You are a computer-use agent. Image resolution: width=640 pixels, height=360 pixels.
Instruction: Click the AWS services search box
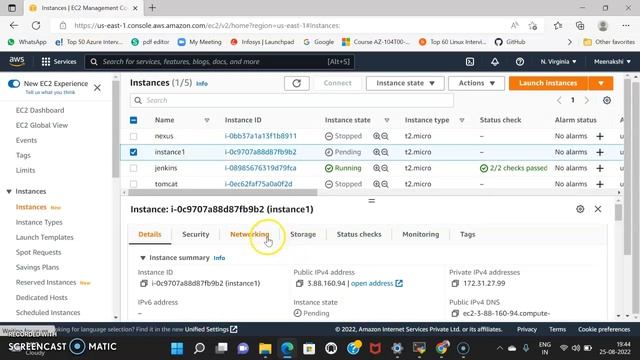point(220,62)
